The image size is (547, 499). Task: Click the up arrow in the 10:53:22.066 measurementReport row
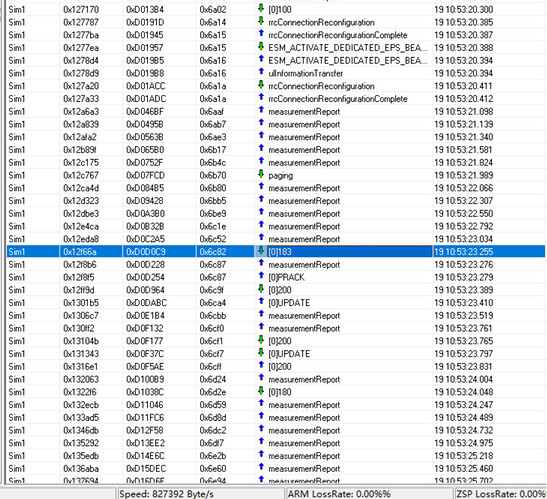pos(261,187)
